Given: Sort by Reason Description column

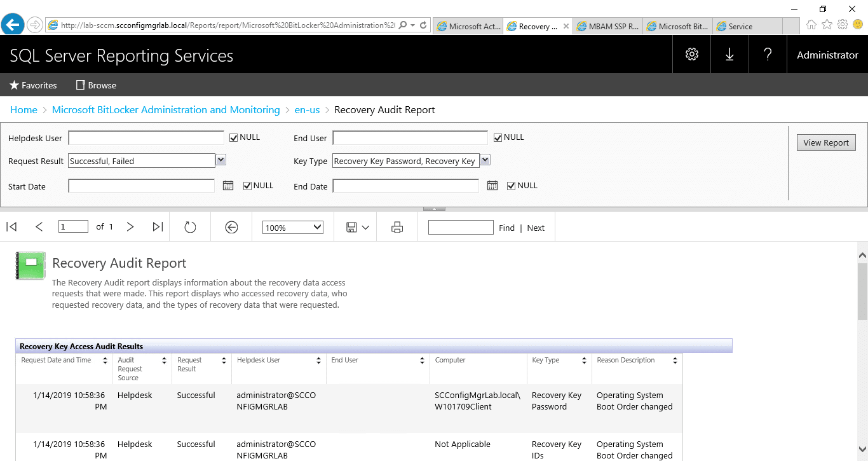Looking at the screenshot, I should (x=675, y=361).
